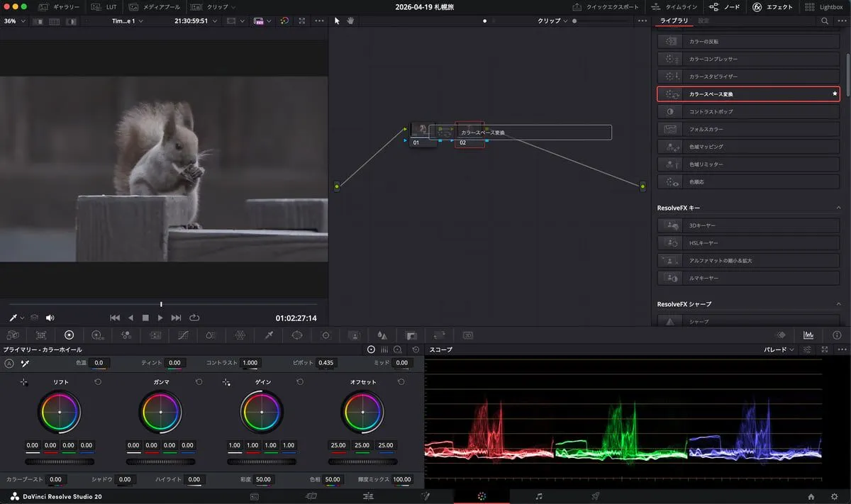Reset the リフト color wheel
This screenshot has height=504, width=851.
point(98,382)
